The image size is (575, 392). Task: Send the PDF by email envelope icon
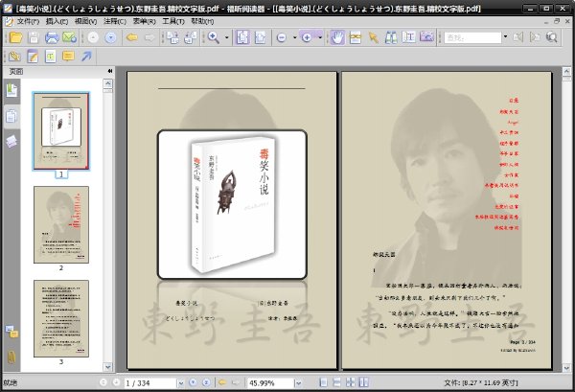click(x=69, y=37)
